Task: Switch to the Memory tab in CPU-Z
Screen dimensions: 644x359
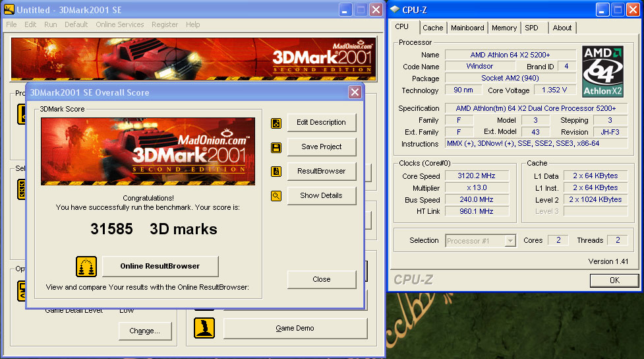Action: 504,28
